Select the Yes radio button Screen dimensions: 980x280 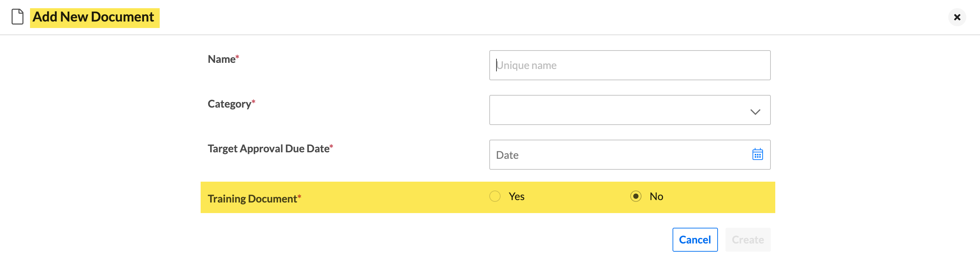(495, 196)
